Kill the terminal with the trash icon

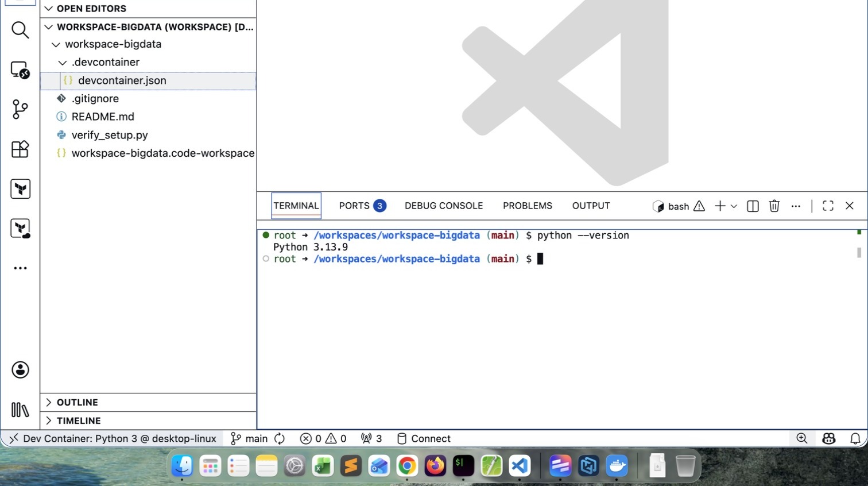[x=774, y=206]
